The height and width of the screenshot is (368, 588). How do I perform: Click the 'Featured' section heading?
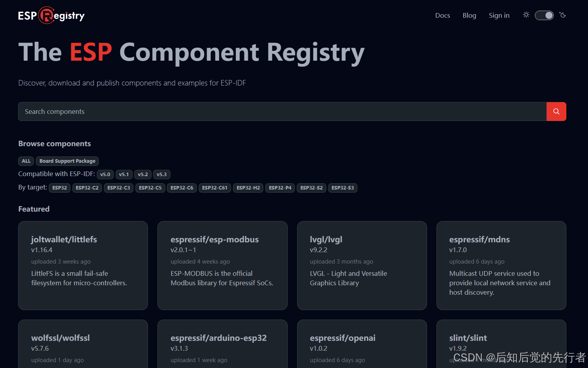[34, 209]
